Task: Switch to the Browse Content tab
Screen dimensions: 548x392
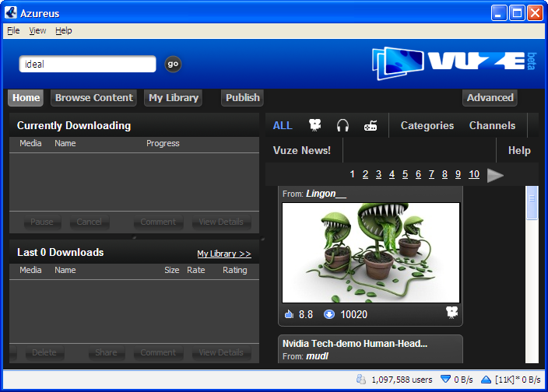Action: coord(93,98)
